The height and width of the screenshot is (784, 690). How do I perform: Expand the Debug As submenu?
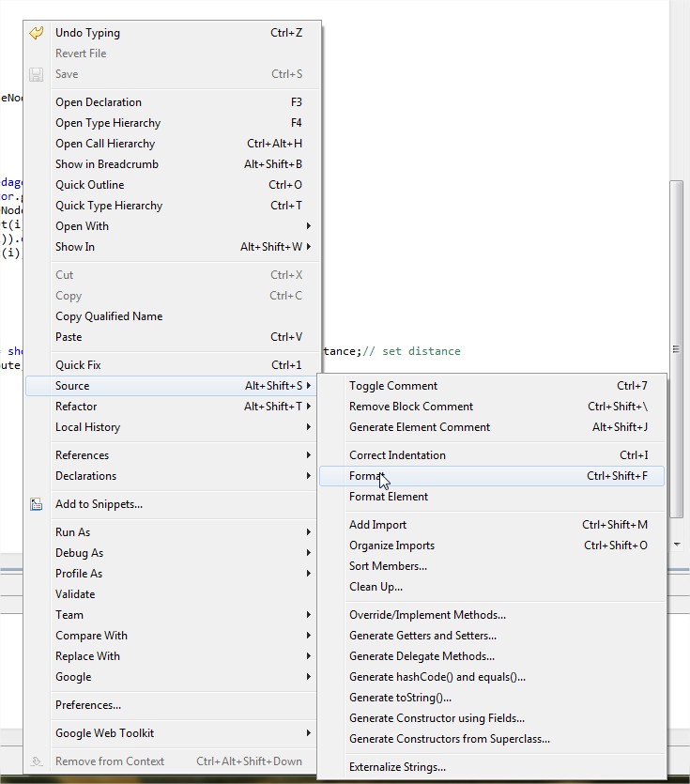(172, 553)
